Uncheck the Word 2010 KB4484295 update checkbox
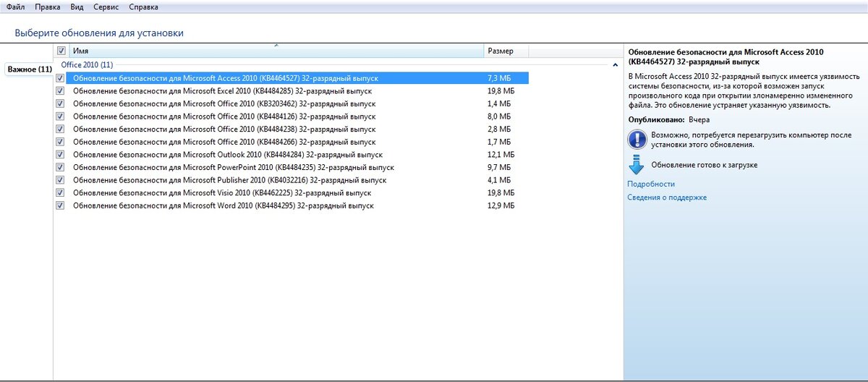The width and height of the screenshot is (868, 382). pos(60,205)
